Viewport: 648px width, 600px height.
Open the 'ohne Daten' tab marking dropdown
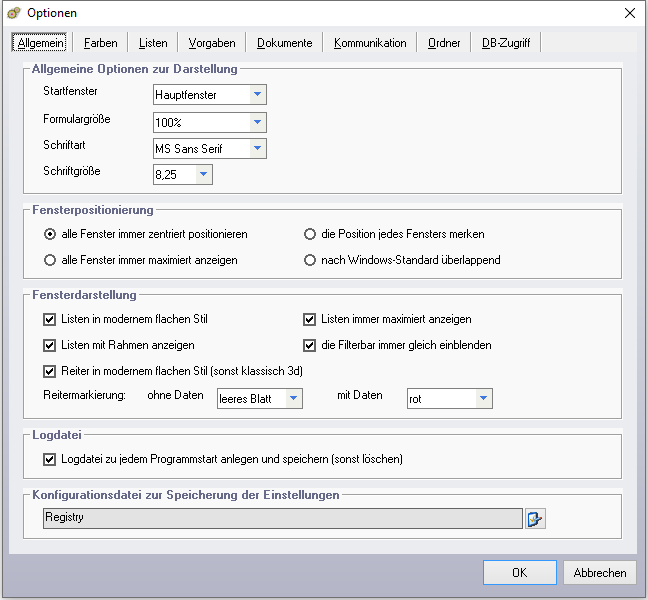pos(293,398)
